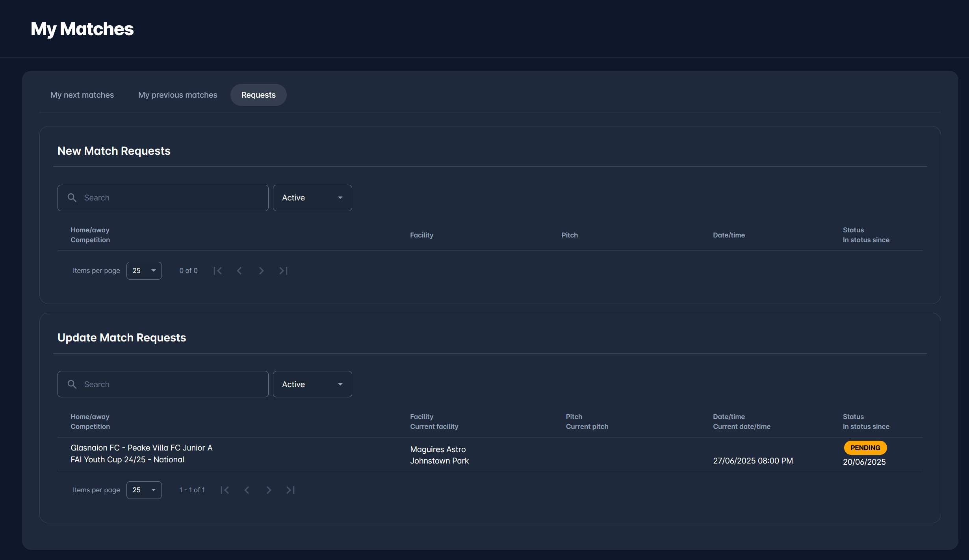Click search magnifier icon in Update Match Requests
Viewport: 969px width, 560px height.
[72, 384]
